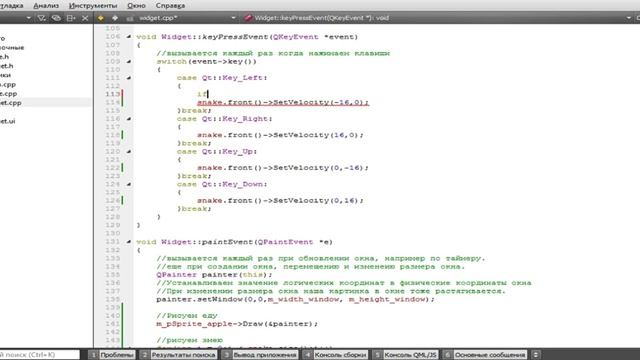Viewport: 640px width, 360px height.
Task: Go forward with the arrow icon
Action: [115, 18]
